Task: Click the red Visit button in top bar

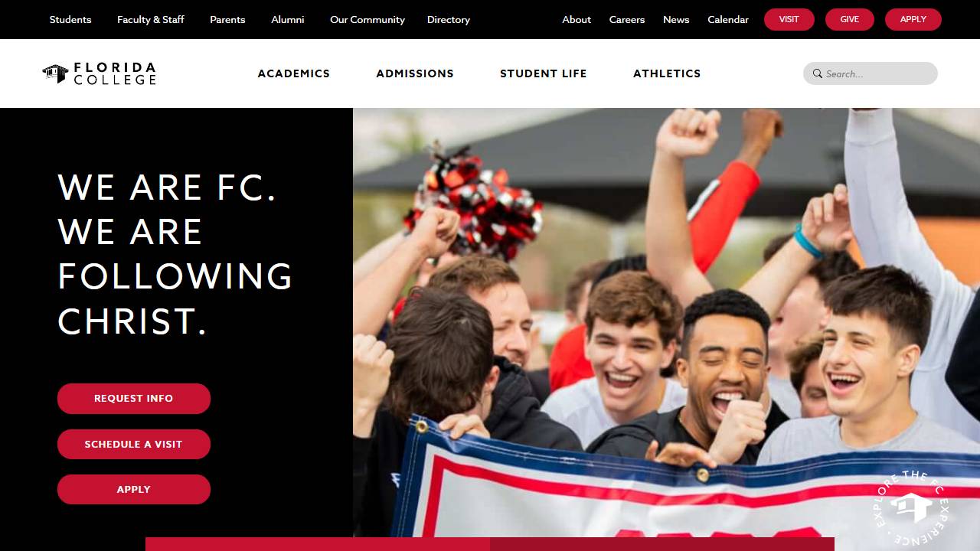Action: coord(789,19)
